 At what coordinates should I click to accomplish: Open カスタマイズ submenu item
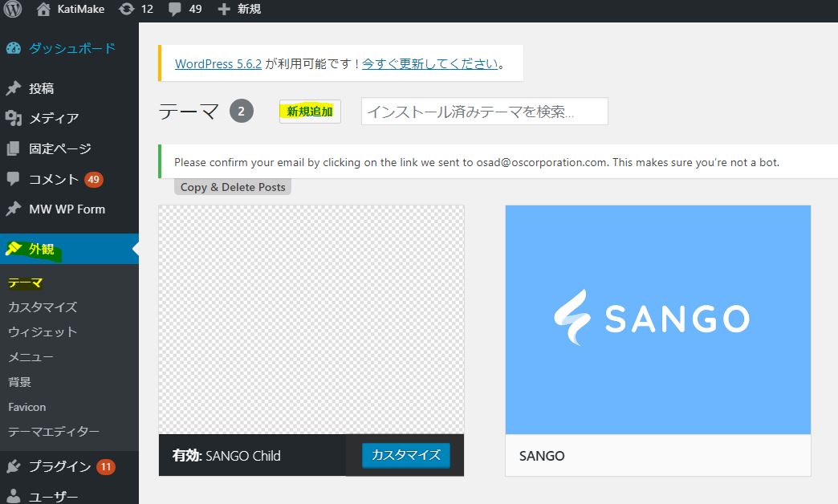(43, 307)
